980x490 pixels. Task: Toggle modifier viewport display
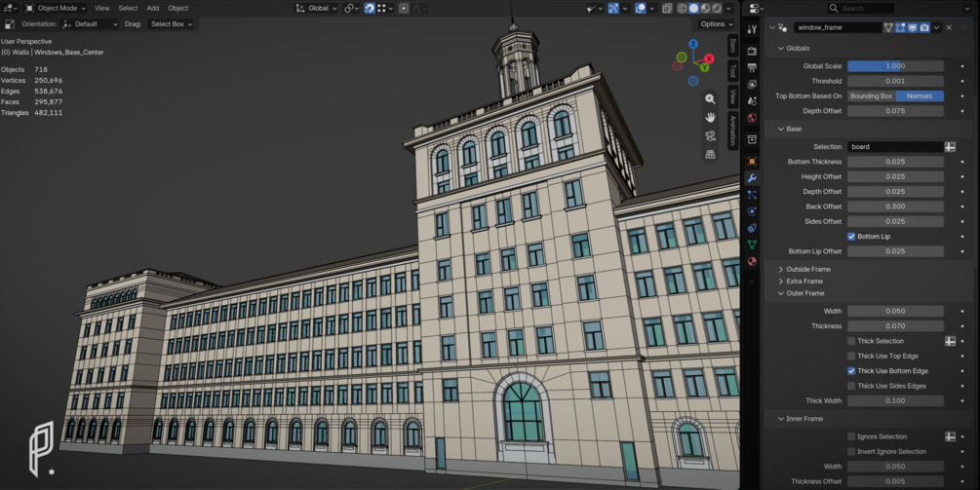(913, 27)
